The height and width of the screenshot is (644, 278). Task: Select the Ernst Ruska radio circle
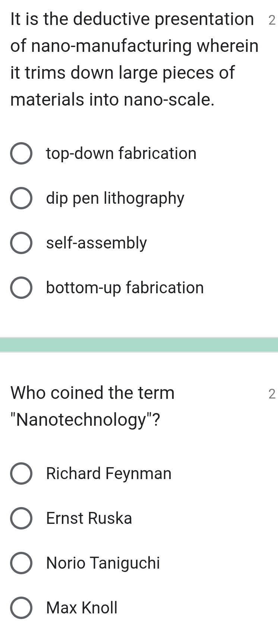click(x=21, y=518)
